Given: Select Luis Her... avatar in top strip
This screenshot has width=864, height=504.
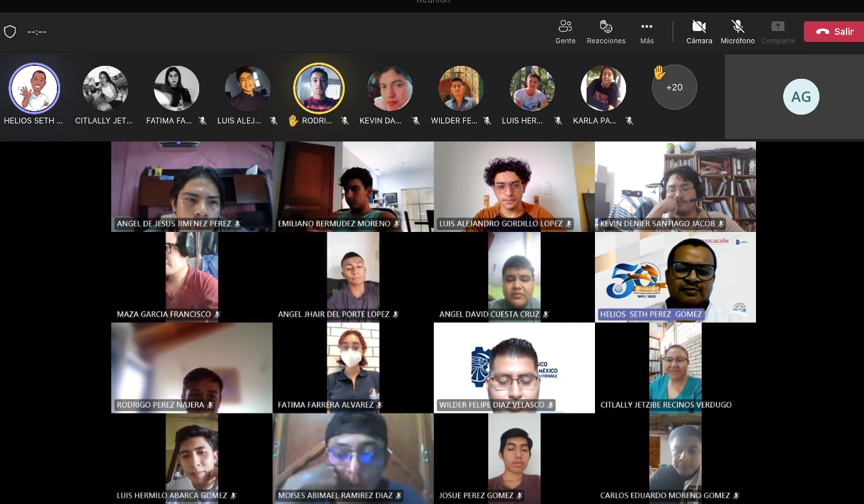Looking at the screenshot, I should 532,89.
